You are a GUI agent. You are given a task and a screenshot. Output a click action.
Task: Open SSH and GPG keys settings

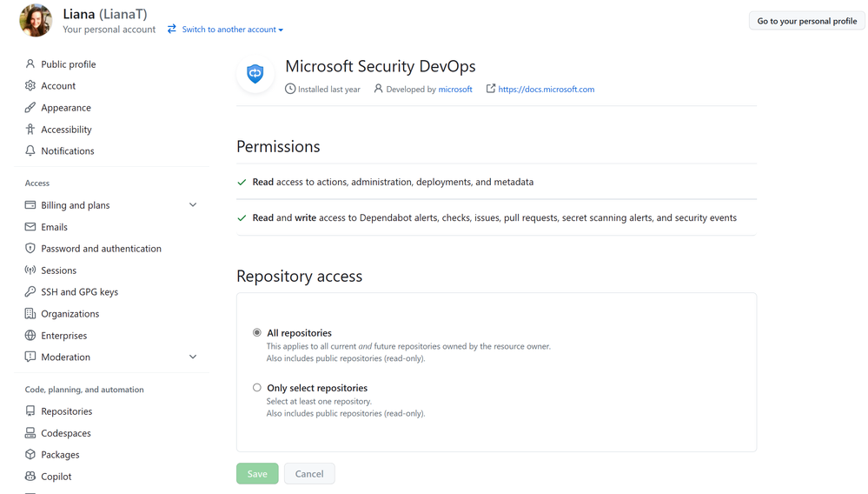(80, 292)
